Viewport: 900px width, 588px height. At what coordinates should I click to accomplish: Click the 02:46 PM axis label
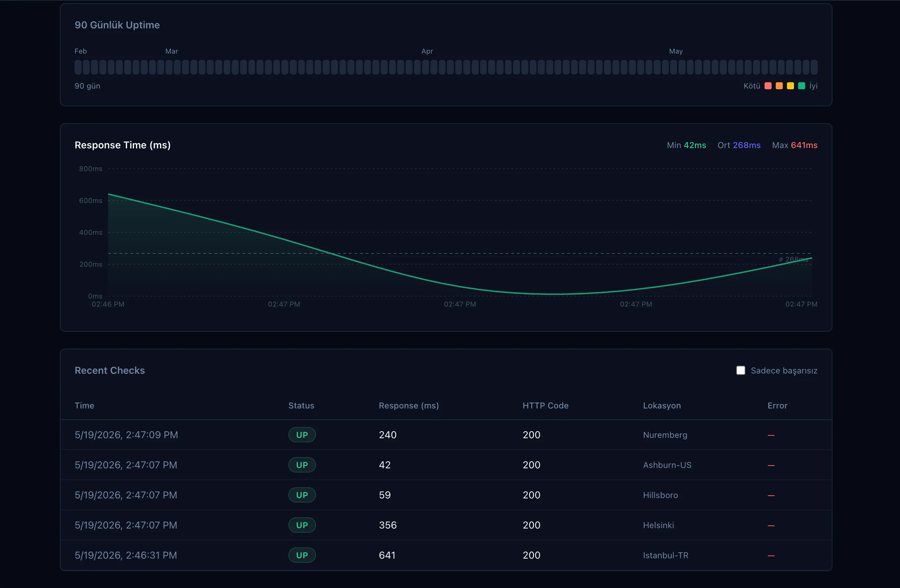click(x=108, y=304)
